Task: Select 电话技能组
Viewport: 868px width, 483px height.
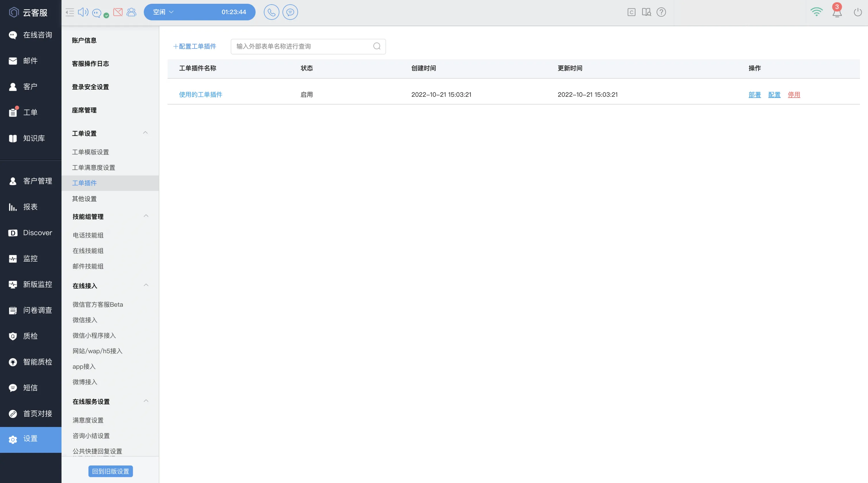Action: point(88,235)
